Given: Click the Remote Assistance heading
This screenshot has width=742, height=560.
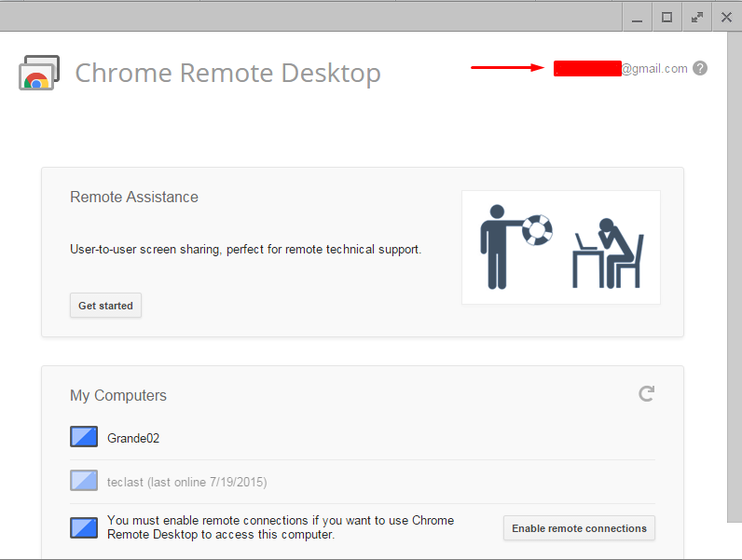Looking at the screenshot, I should (x=134, y=198).
